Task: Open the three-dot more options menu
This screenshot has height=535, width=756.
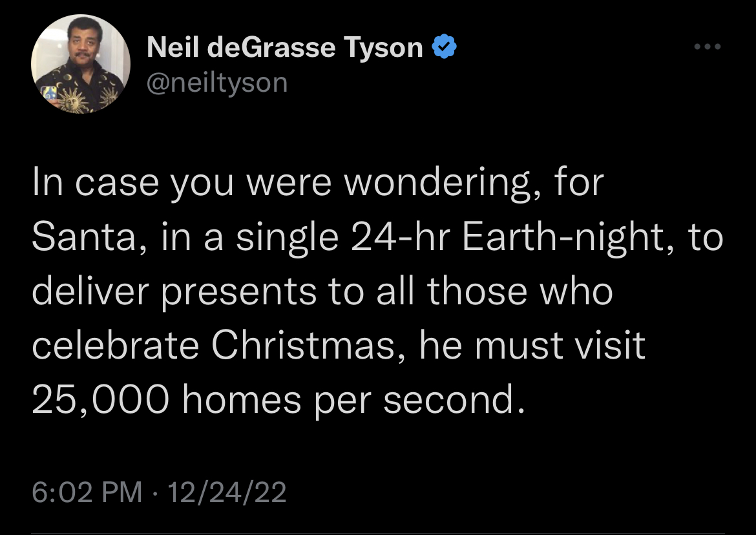Action: [x=707, y=47]
